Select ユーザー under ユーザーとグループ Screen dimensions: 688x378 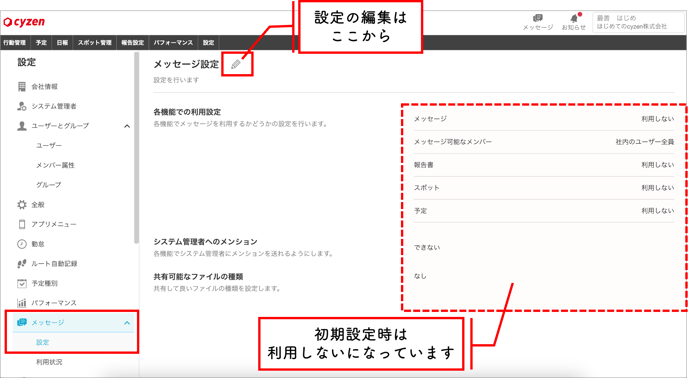49,145
